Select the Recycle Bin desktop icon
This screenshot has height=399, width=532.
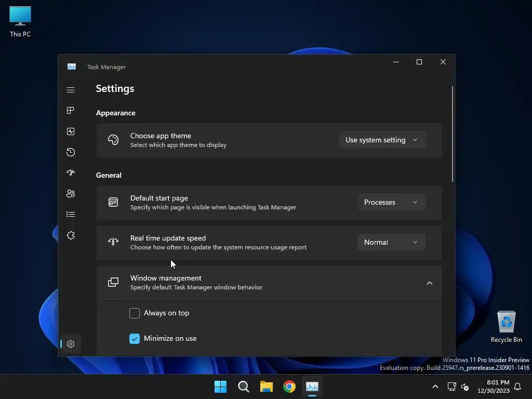point(506,327)
